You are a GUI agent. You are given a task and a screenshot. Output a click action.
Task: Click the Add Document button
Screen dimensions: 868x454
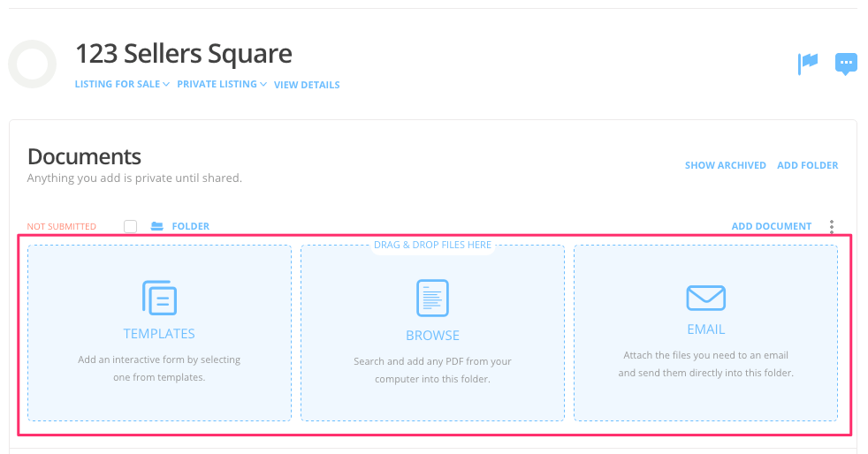pos(771,226)
